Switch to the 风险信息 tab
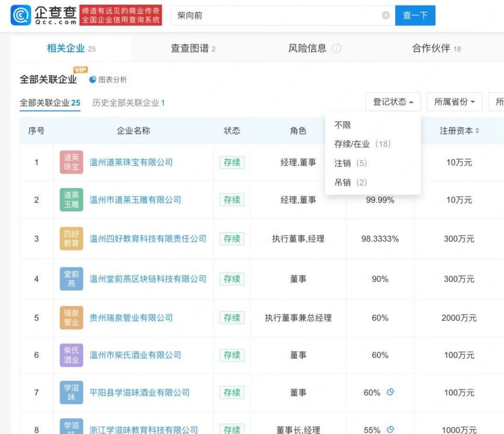Image resolution: width=504 pixels, height=434 pixels. coord(309,48)
